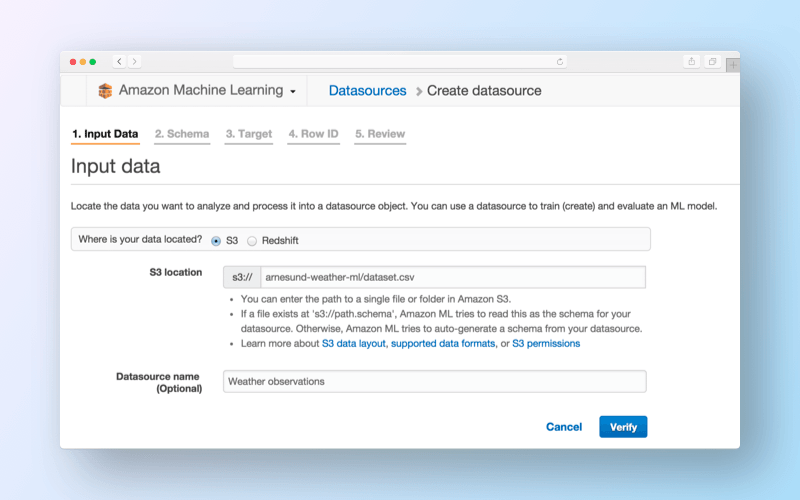Go back with the browser back arrow

tap(119, 62)
